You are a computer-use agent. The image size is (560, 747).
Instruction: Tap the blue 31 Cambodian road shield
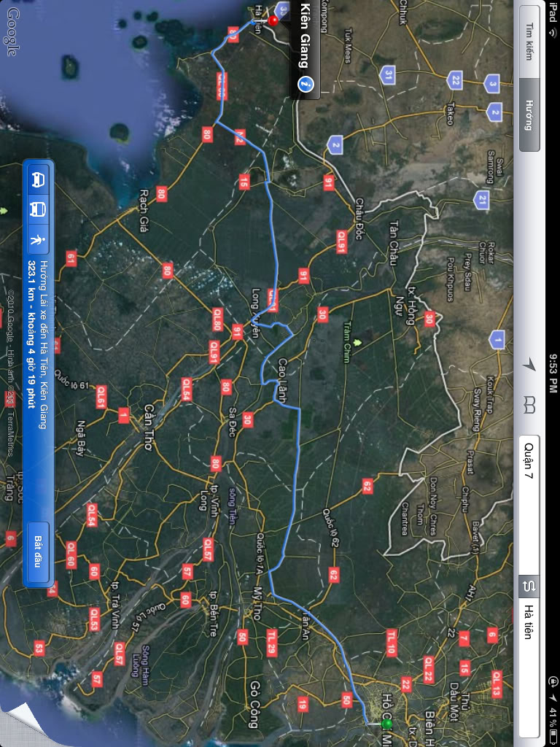tap(388, 75)
